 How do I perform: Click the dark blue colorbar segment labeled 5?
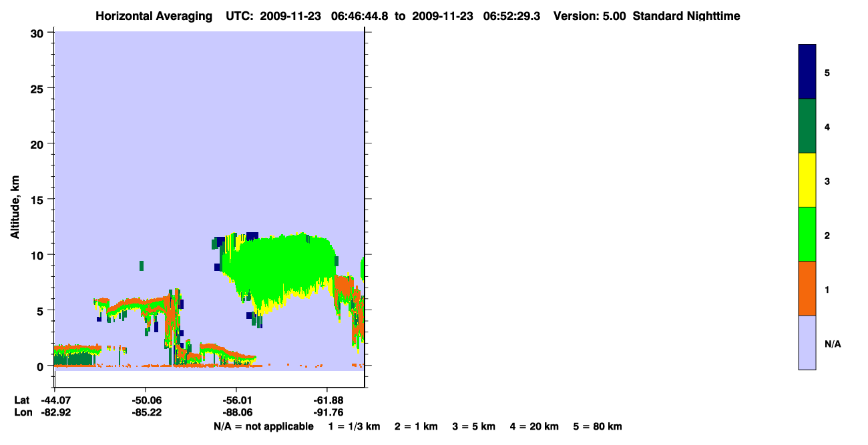tap(807, 72)
